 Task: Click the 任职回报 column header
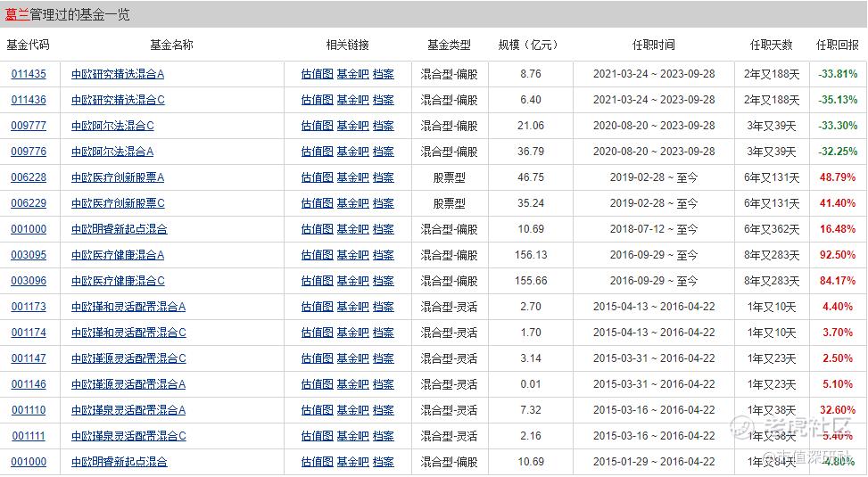tap(838, 45)
